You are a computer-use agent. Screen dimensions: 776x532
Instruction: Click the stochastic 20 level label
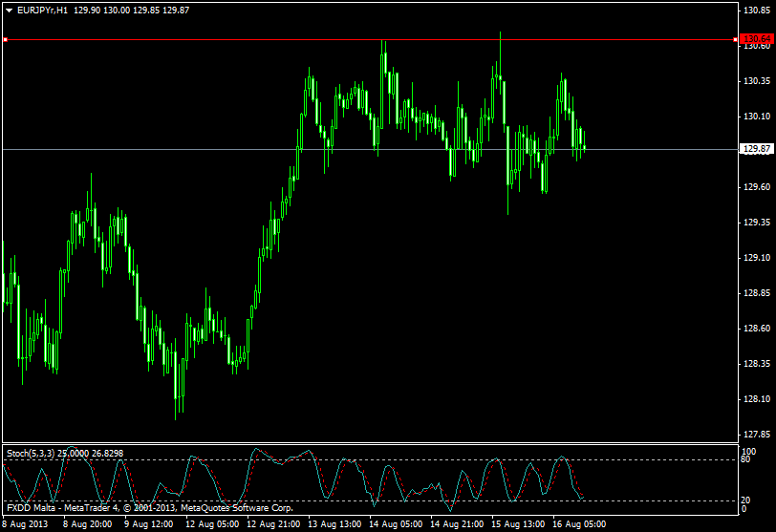pos(746,500)
